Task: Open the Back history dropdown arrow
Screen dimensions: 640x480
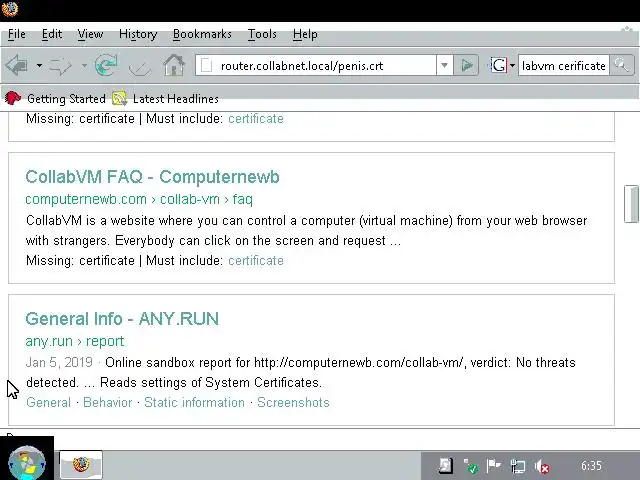Action: 39,65
